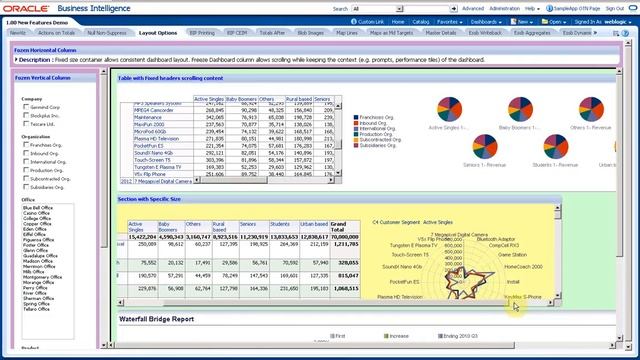Click the Open folder icon
Viewport: 640px width, 360px height.
(544, 22)
